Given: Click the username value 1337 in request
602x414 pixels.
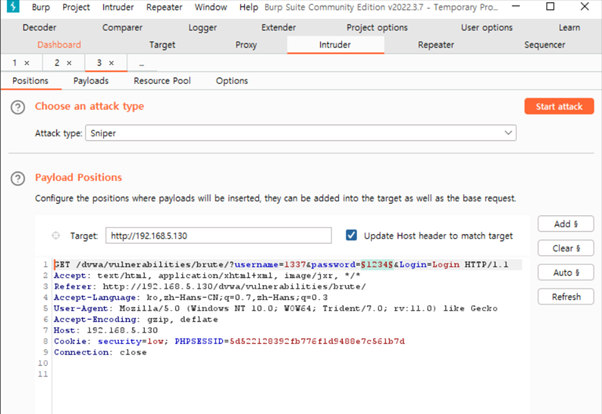Looking at the screenshot, I should pos(295,265).
